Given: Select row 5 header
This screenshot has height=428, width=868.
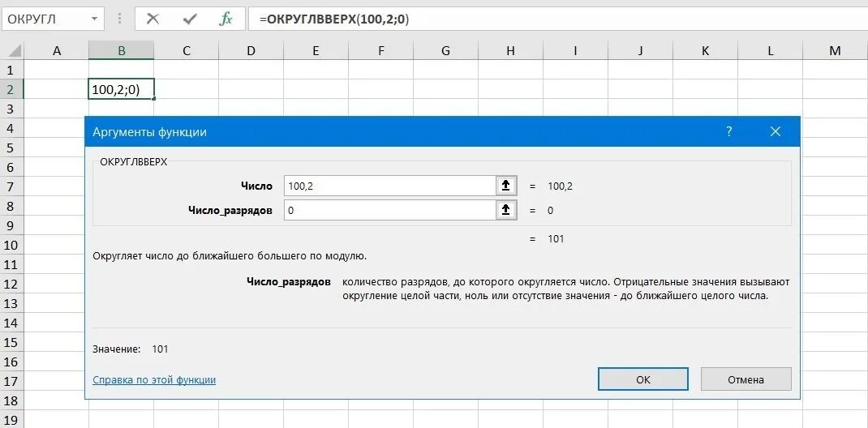Looking at the screenshot, I should pos(11,148).
